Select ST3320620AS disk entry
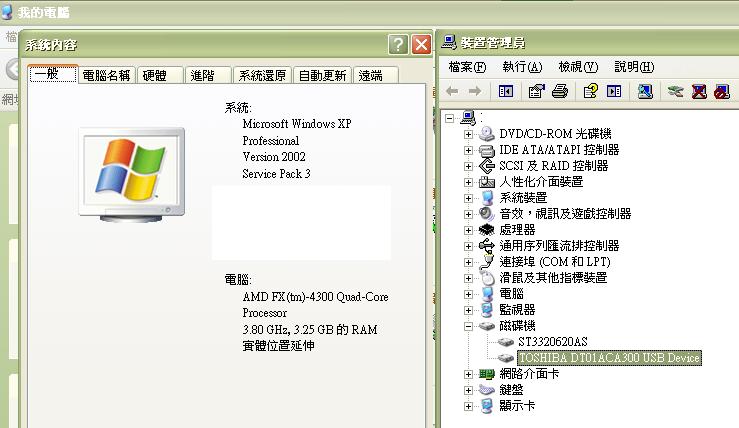This screenshot has height=428, width=739. click(x=552, y=342)
